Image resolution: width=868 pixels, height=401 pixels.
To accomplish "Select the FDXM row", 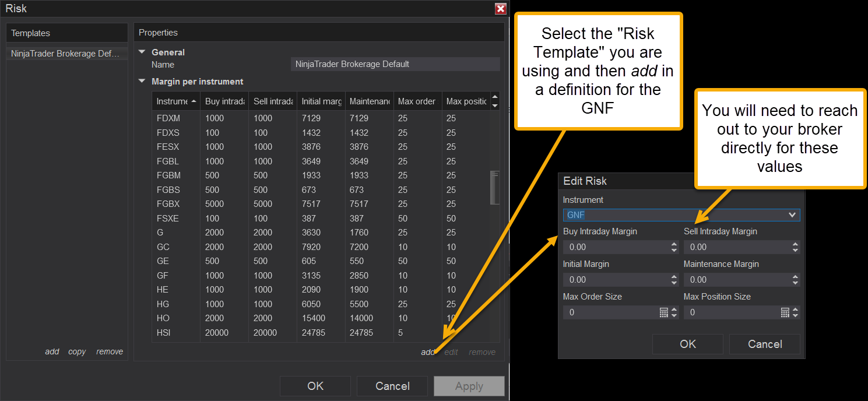I will coord(321,118).
